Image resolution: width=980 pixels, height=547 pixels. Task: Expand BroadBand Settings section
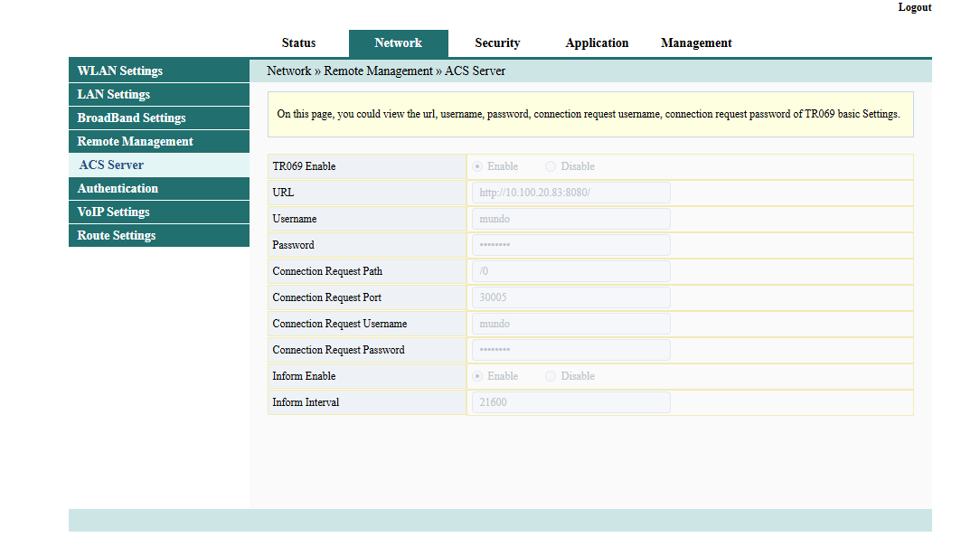[159, 118]
